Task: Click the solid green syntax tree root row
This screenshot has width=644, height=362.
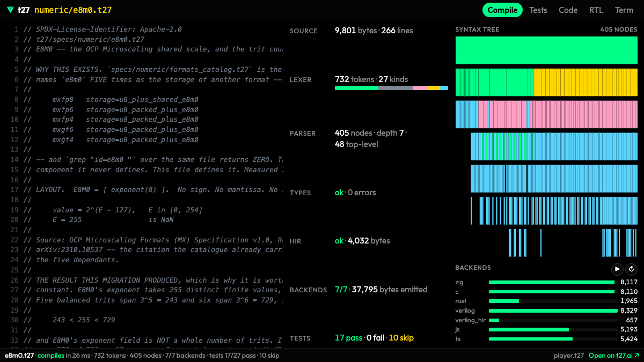Action: [x=546, y=50]
